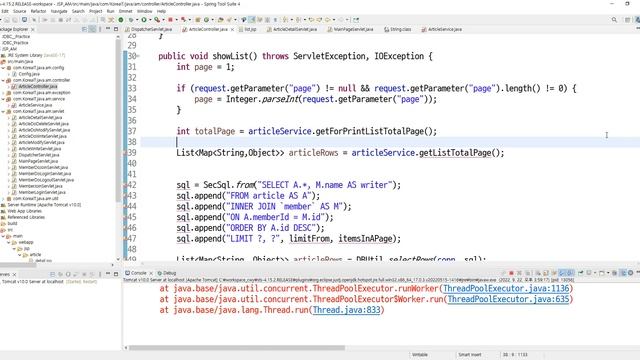This screenshot has width=640, height=360.
Task: Switch to DispatcherServlet.java editor tab
Action: coord(149,29)
